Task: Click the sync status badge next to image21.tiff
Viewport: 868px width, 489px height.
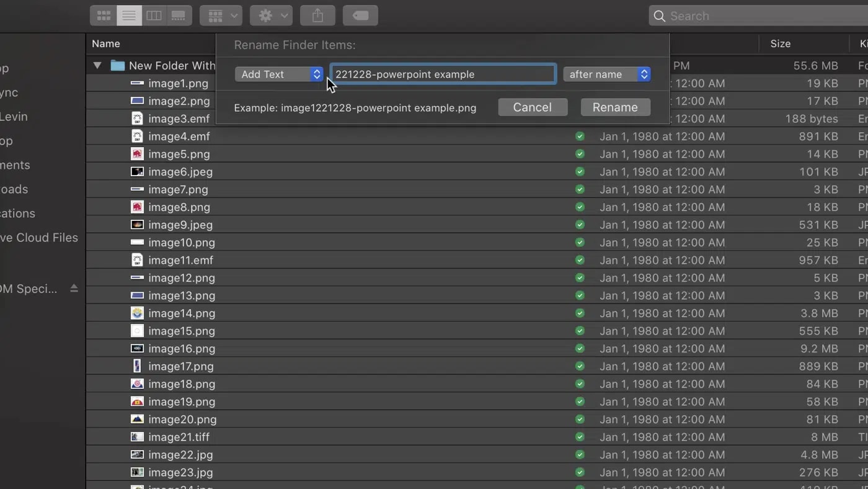Action: (580, 437)
